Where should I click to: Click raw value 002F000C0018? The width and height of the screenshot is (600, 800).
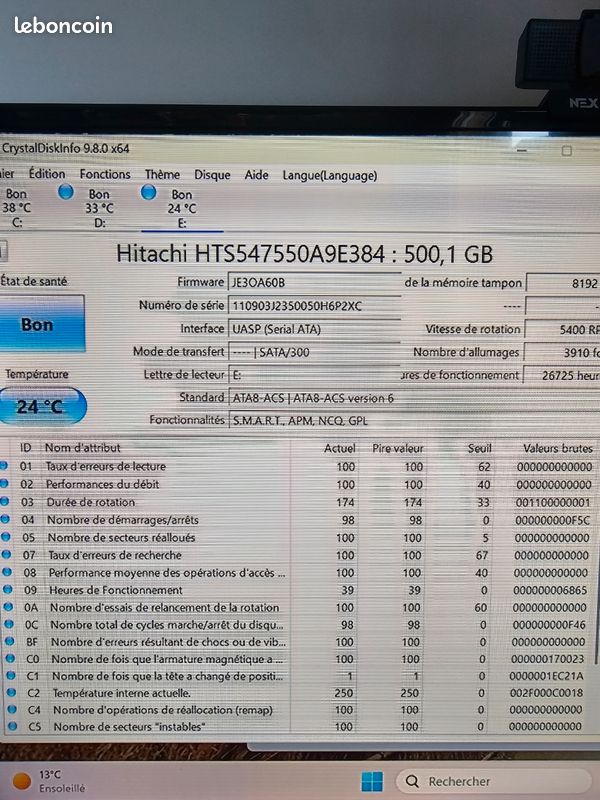(546, 693)
